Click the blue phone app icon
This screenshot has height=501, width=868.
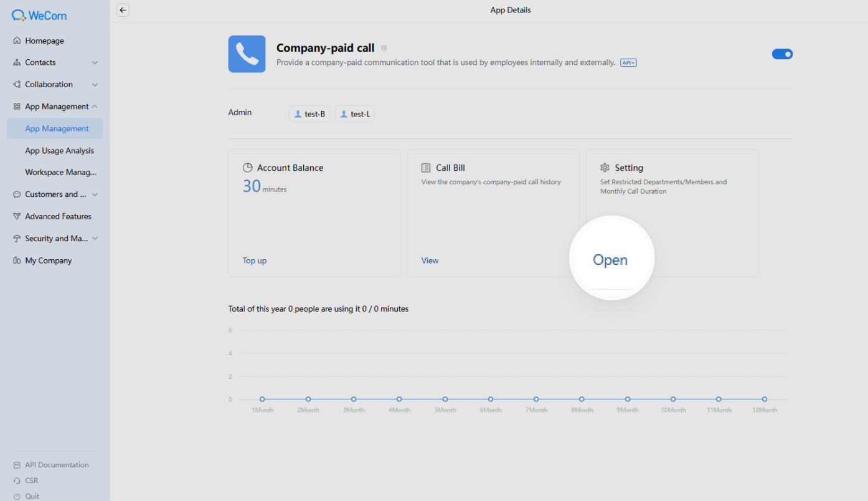pos(247,54)
